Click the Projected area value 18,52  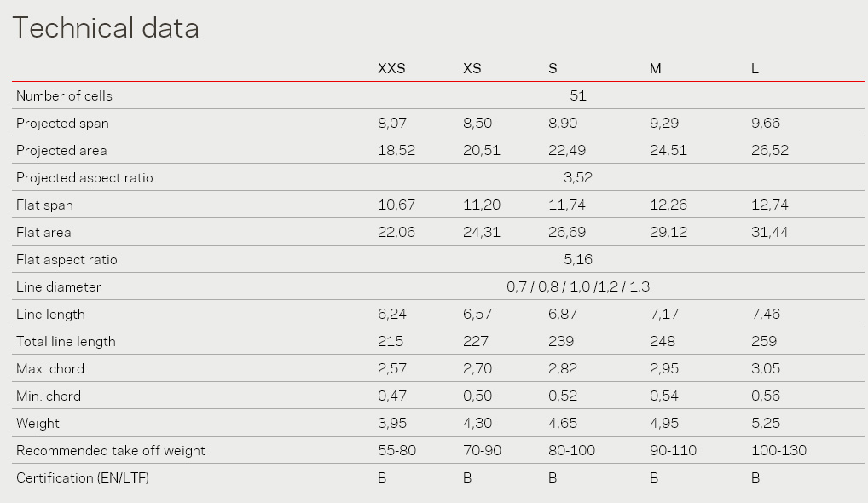click(x=396, y=151)
